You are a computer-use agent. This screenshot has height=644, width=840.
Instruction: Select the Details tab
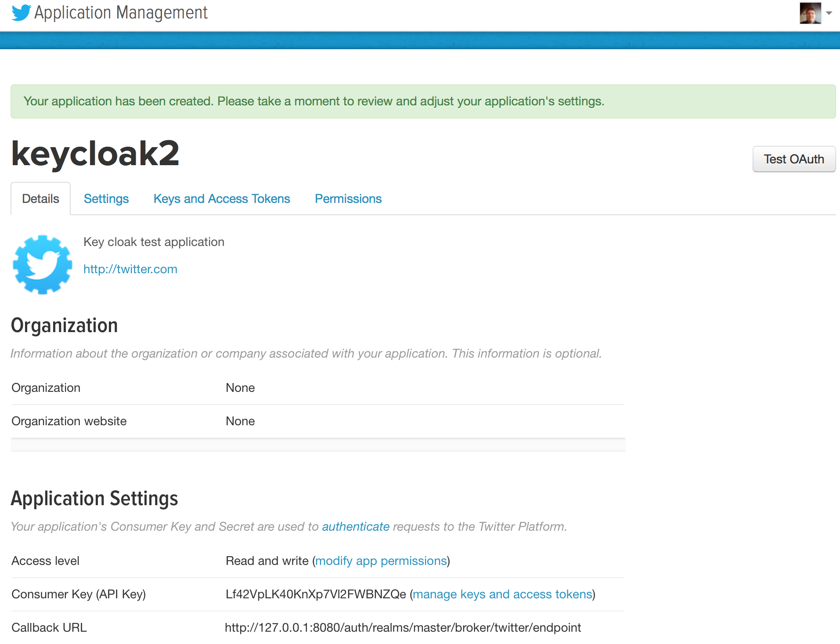pyautogui.click(x=40, y=199)
